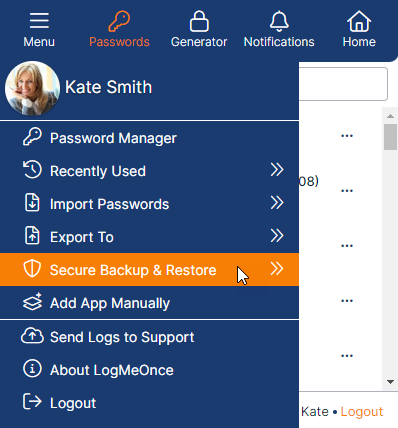Select the Export To menu entry

pos(149,237)
